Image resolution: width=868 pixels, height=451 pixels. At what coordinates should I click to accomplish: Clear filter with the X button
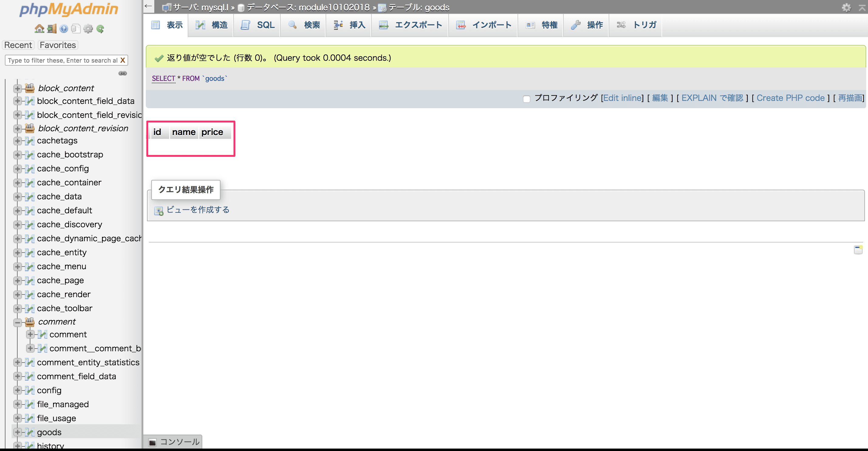123,60
